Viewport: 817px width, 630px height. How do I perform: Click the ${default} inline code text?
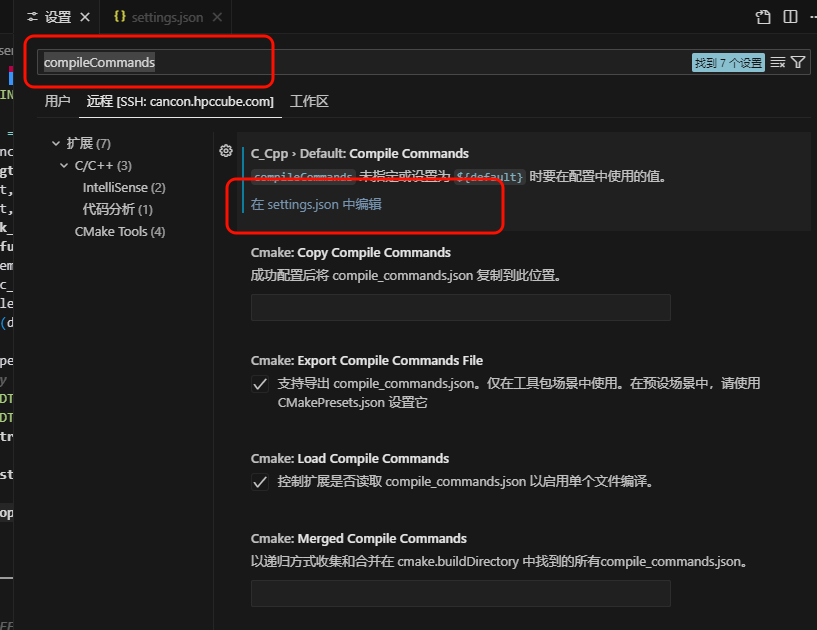point(490,177)
